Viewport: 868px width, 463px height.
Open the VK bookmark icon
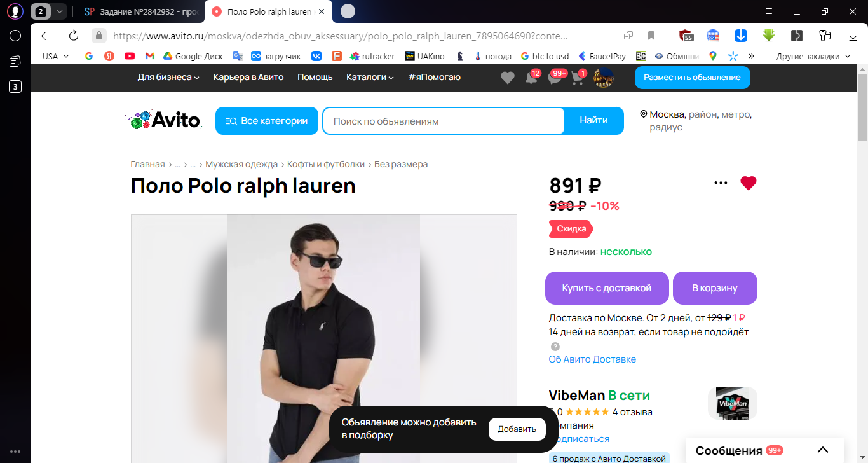316,56
